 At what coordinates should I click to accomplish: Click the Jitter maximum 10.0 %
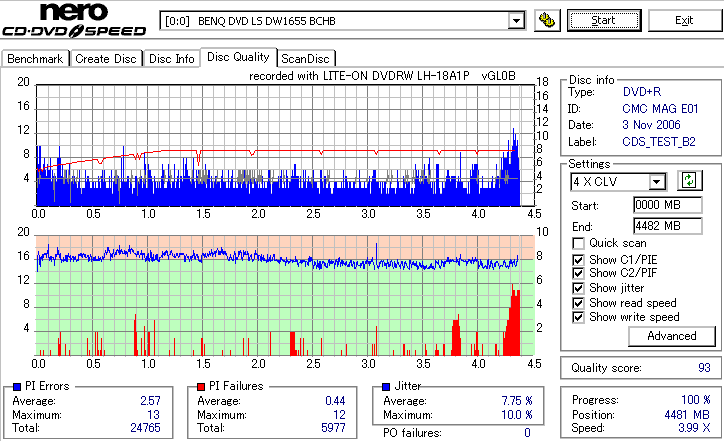(517, 415)
